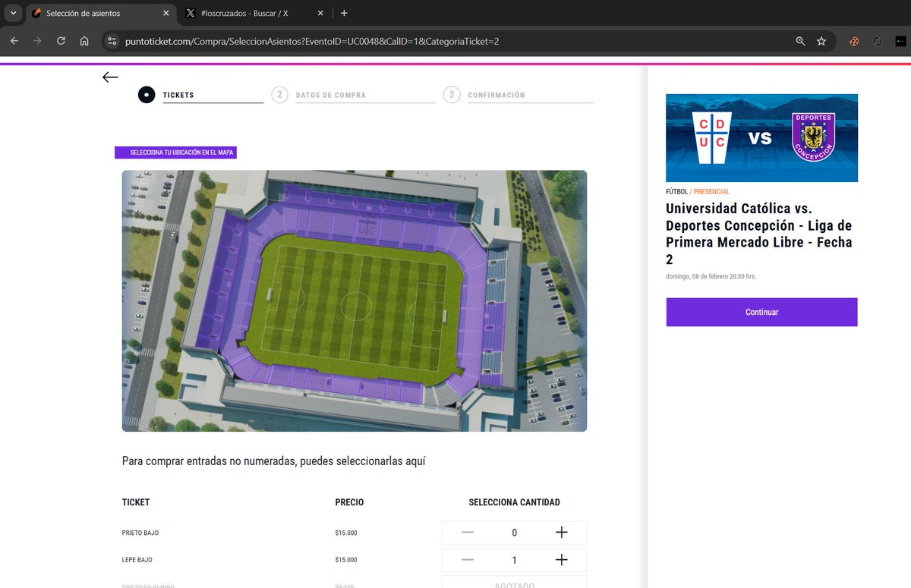This screenshot has height=588, width=911.
Task: Click the event date domingo, 08 de febrero
Action: click(x=711, y=276)
